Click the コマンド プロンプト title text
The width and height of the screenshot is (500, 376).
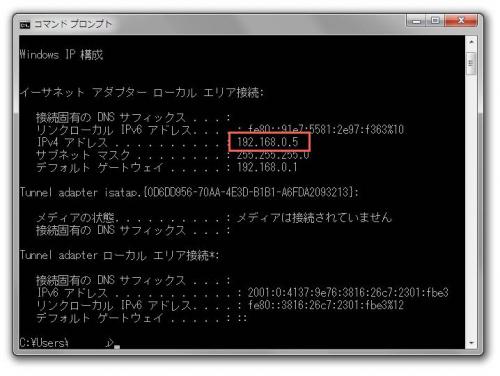coord(73,24)
